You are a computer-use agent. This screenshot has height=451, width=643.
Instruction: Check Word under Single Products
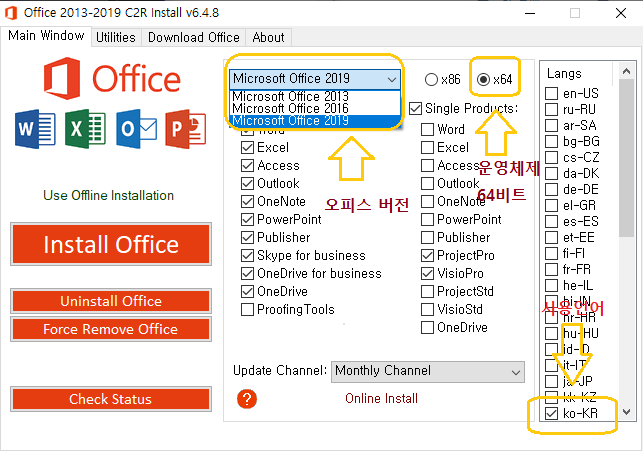(x=427, y=130)
